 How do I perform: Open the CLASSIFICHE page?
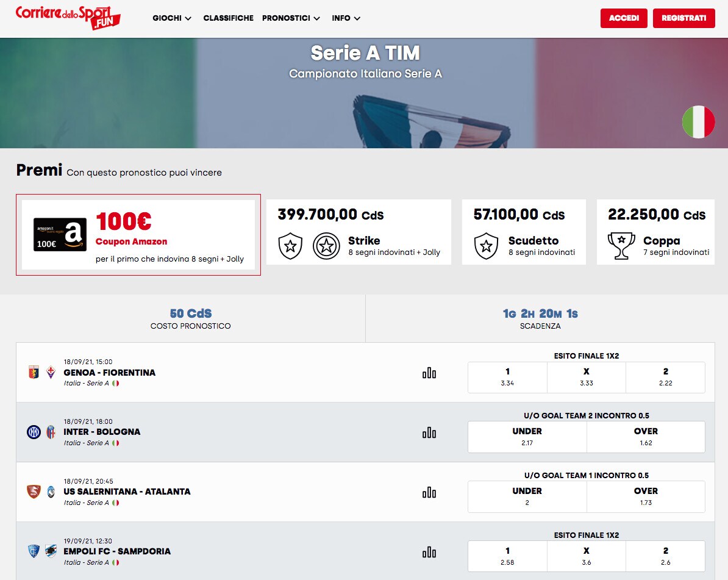click(229, 18)
